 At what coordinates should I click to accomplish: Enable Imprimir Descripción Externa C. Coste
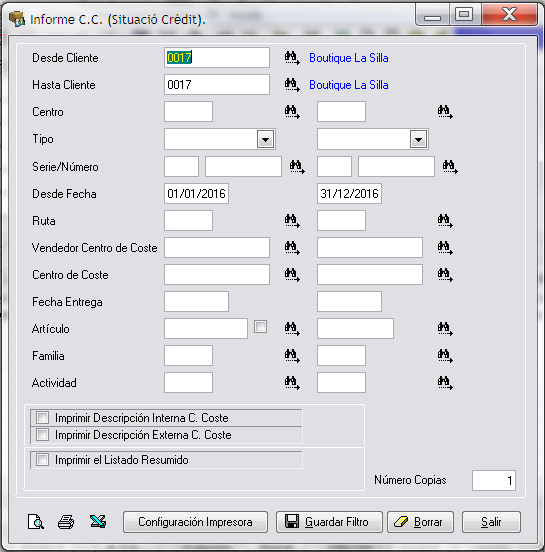43,435
